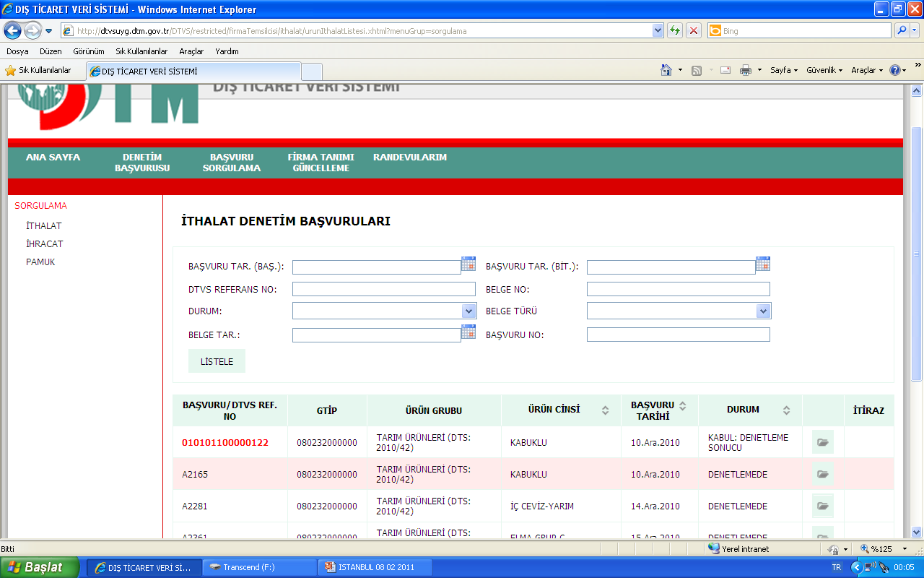This screenshot has width=924, height=578.
Task: Open folder icon for row A2281
Action: click(822, 506)
